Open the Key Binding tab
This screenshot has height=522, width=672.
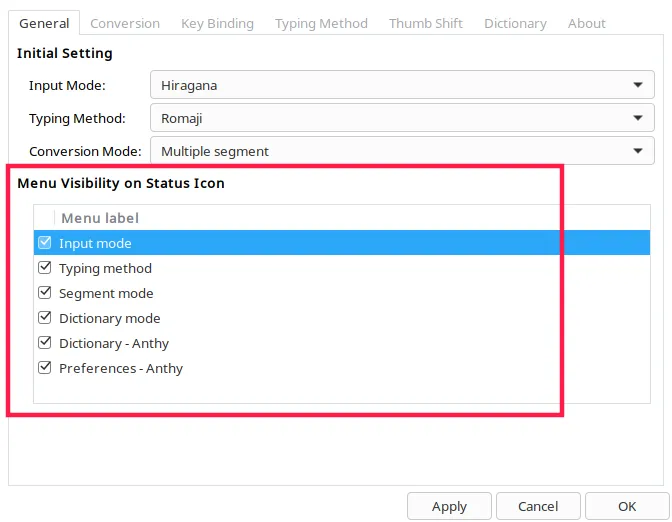pos(217,23)
